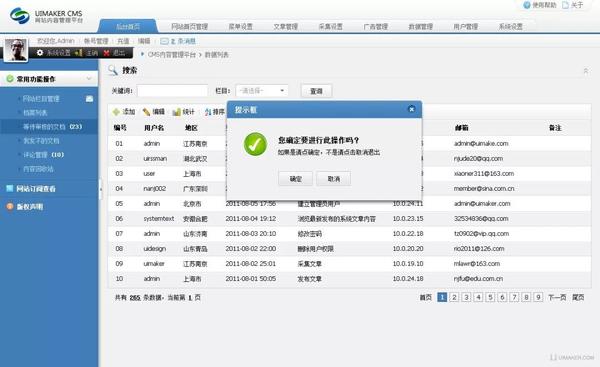Viewport: 600px width, 367px height.
Task: Click the red X 退出 logout icon
Action: tap(106, 53)
